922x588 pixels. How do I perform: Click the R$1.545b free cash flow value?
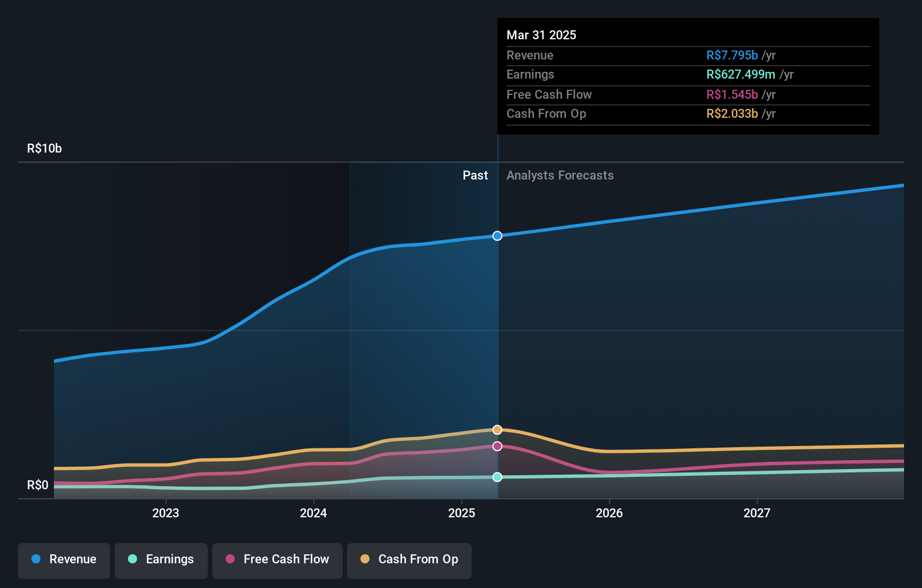coord(732,94)
